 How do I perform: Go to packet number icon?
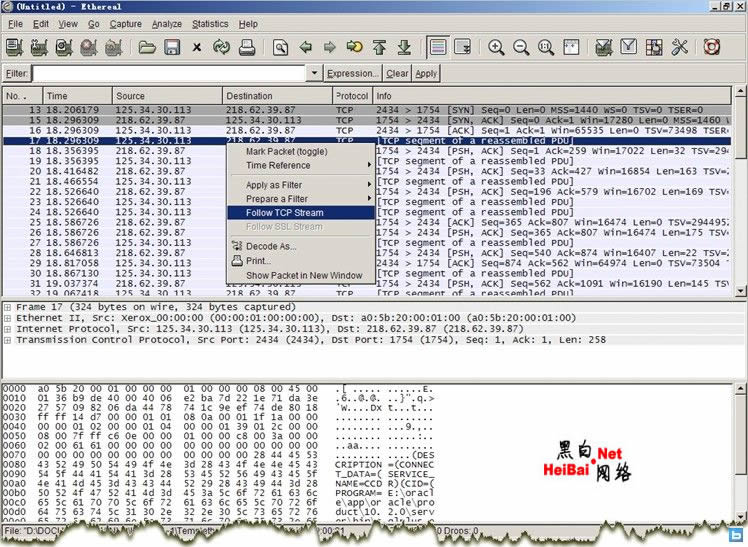pyautogui.click(x=354, y=47)
